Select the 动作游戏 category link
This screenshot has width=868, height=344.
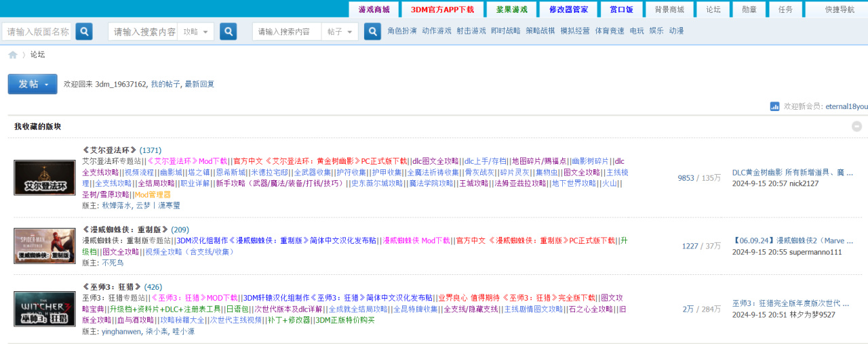pos(437,31)
